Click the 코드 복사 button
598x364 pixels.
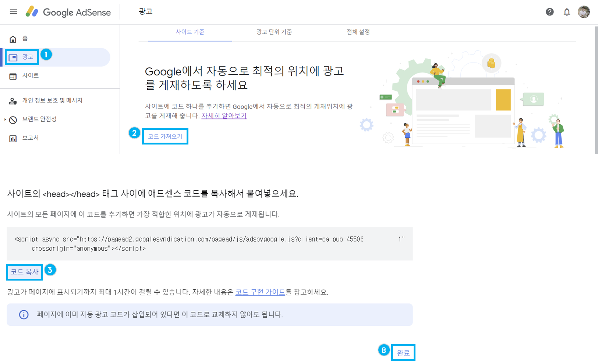click(x=25, y=272)
